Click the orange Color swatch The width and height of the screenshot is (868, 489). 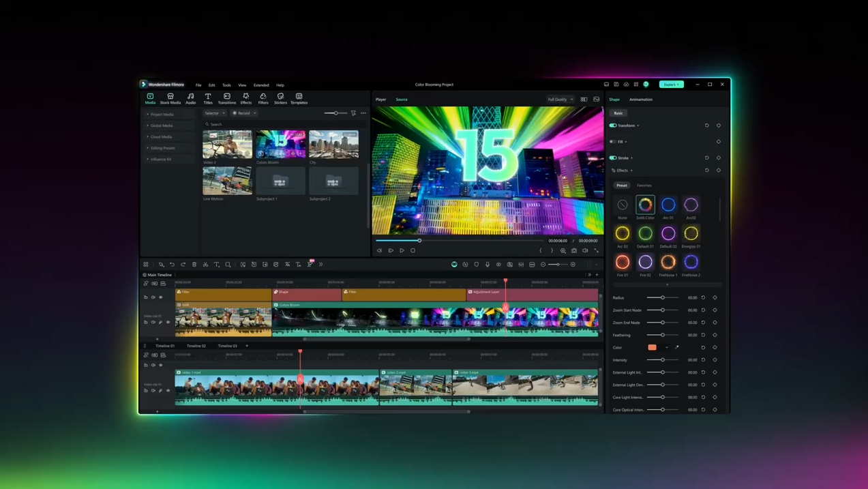tap(653, 347)
